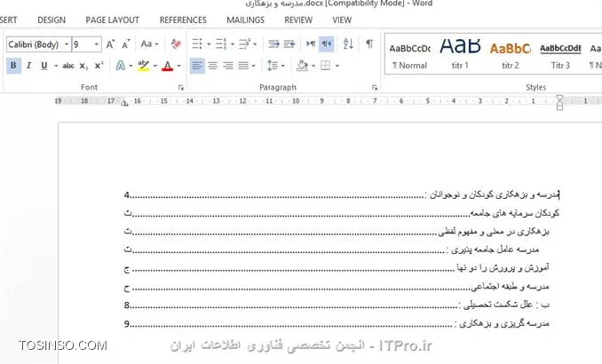Apply the red font color
This screenshot has height=364, width=602.
coord(168,66)
